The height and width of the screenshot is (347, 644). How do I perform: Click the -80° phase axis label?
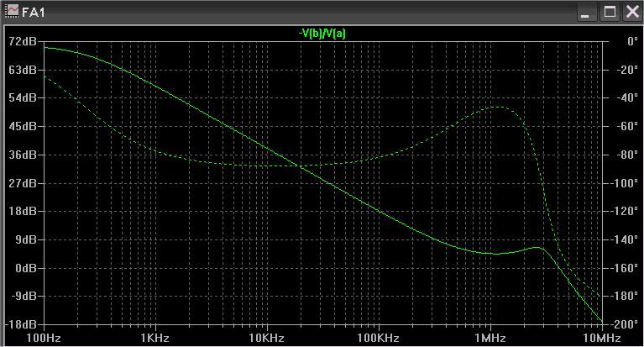tap(627, 155)
